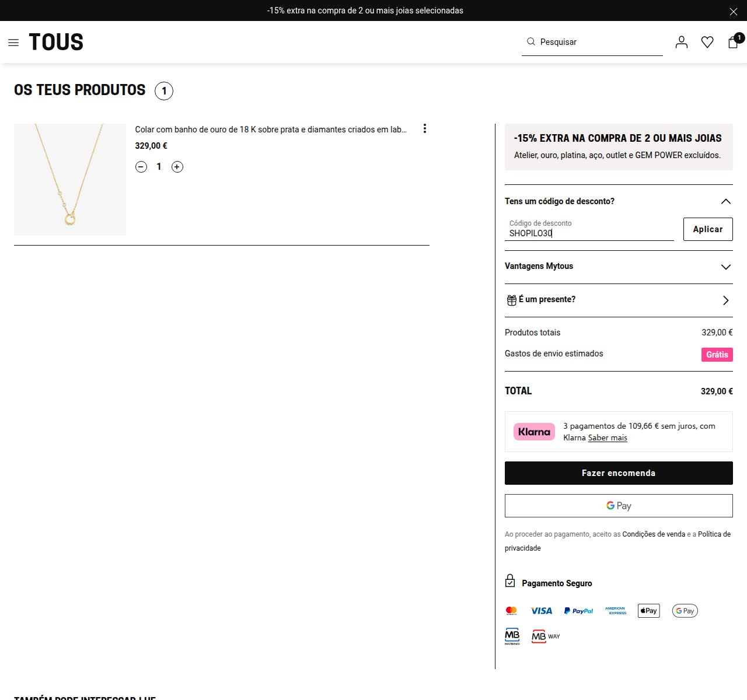The image size is (747, 700).
Task: Click the TOUS logo
Action: tap(56, 42)
